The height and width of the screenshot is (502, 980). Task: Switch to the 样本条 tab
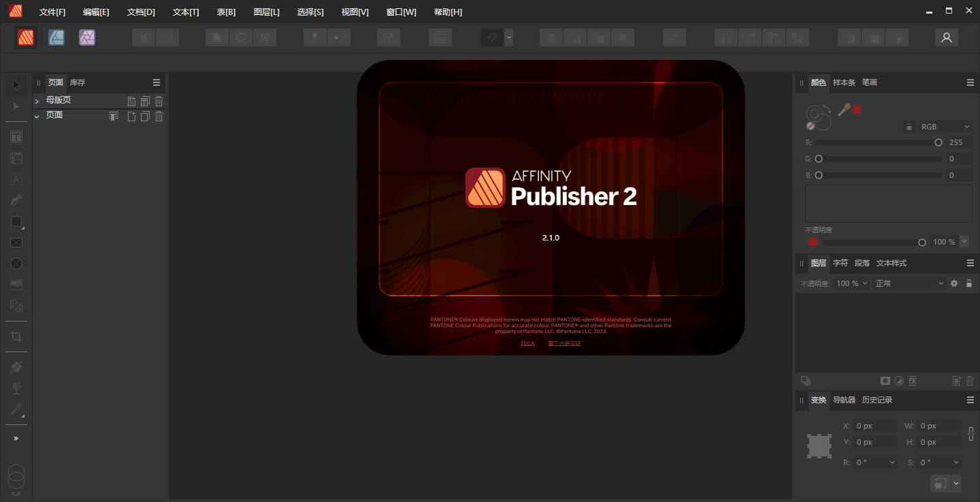click(x=844, y=82)
